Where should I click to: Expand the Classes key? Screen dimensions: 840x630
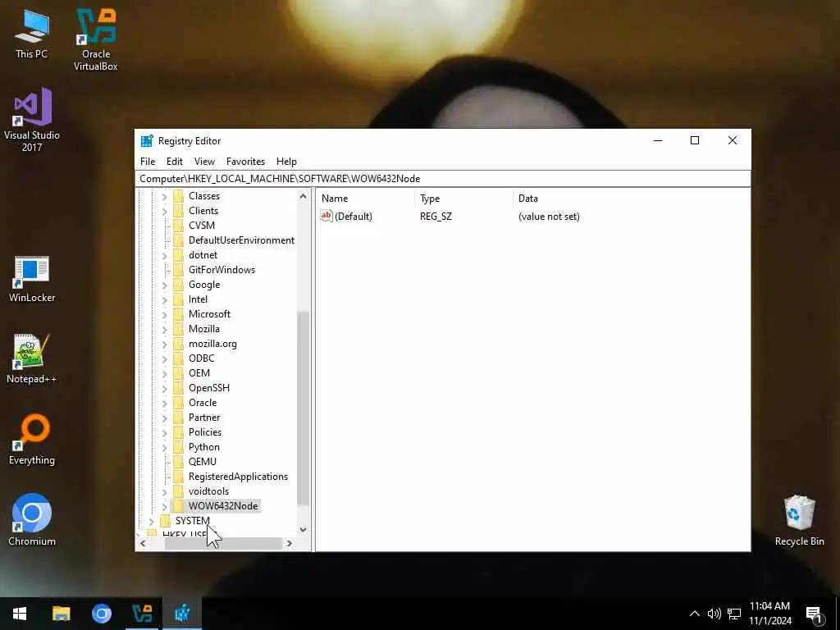pyautogui.click(x=165, y=197)
